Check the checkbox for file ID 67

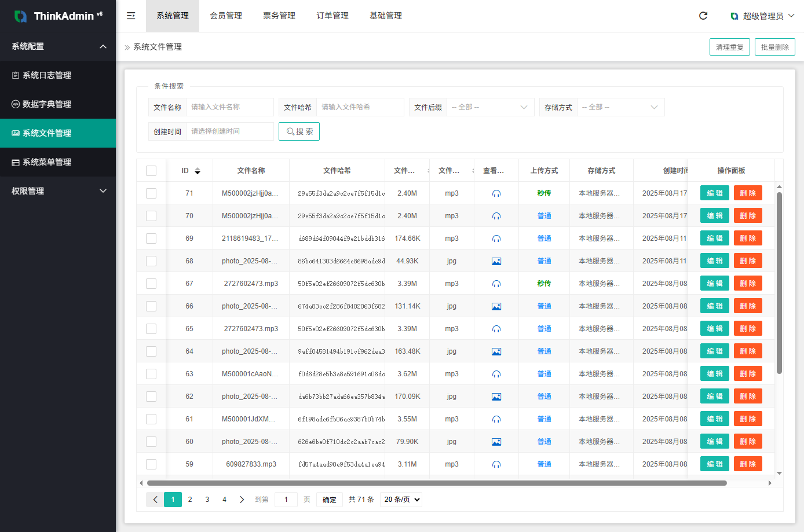click(151, 284)
